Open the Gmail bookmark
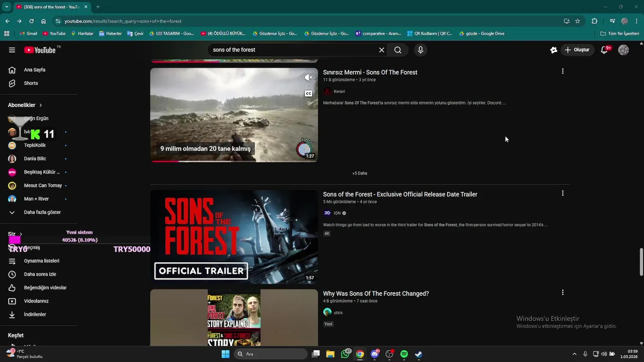Image resolution: width=644 pixels, height=362 pixels. (x=28, y=34)
